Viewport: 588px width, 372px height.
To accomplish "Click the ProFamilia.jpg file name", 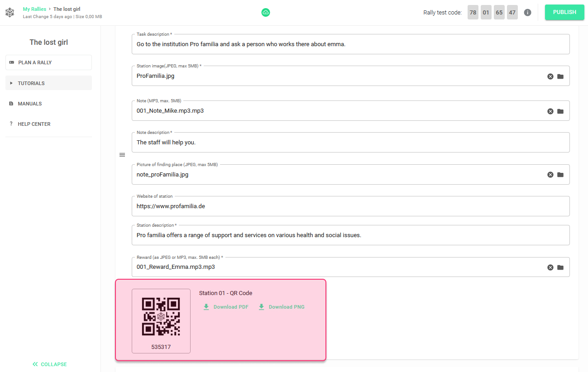I will 155,76.
